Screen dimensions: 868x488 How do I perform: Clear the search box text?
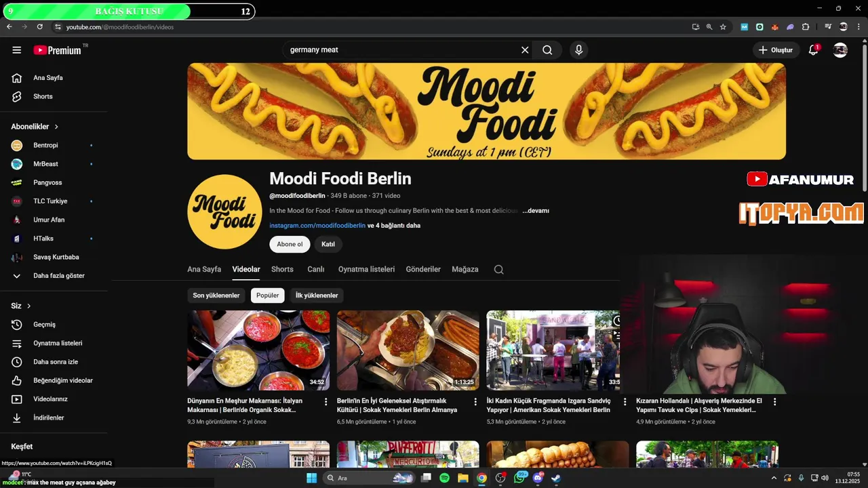point(525,50)
